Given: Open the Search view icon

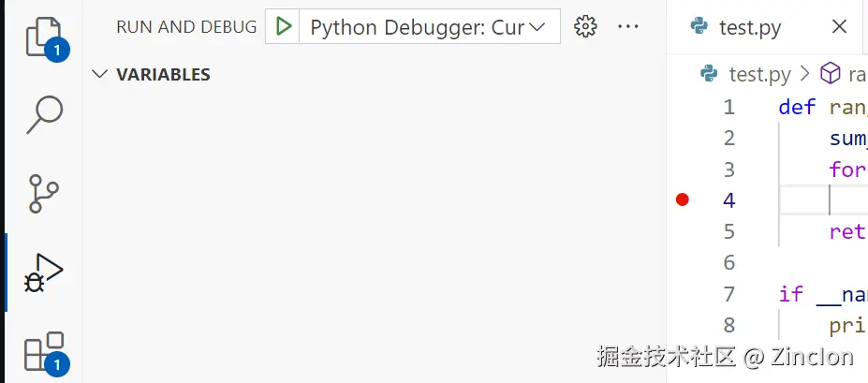Looking at the screenshot, I should tap(43, 114).
